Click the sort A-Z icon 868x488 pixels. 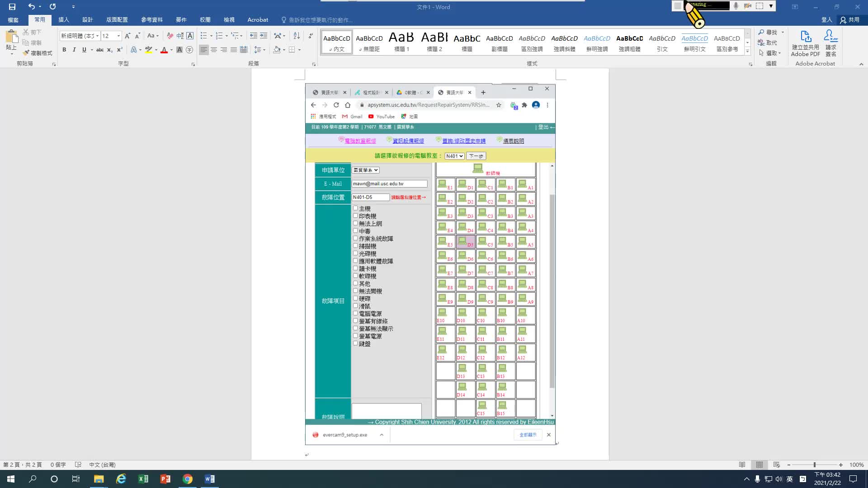tap(296, 36)
